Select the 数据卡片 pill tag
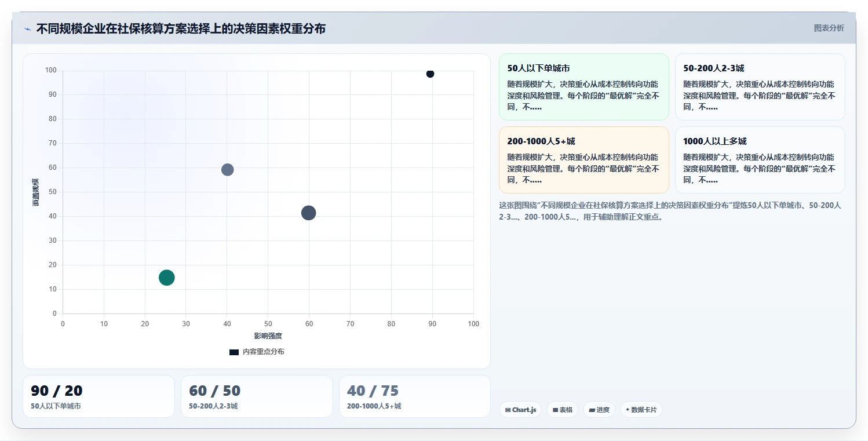The height and width of the screenshot is (441, 868). 641,410
